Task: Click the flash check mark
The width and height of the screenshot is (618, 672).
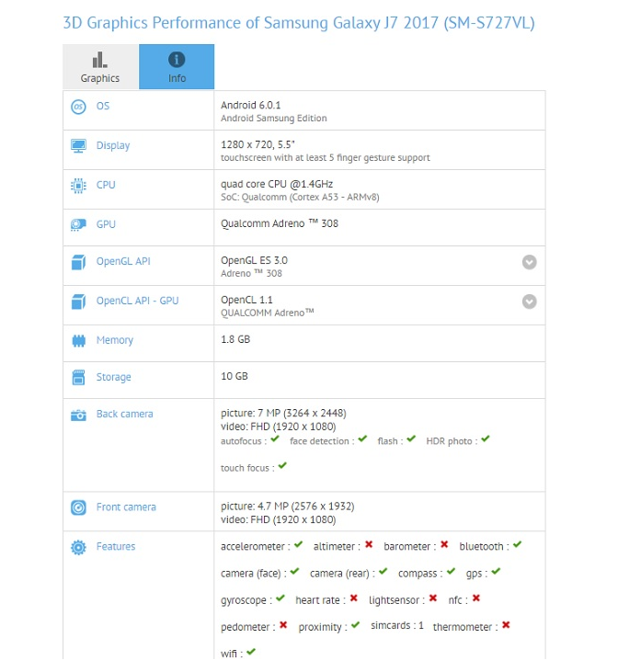Action: (x=411, y=439)
